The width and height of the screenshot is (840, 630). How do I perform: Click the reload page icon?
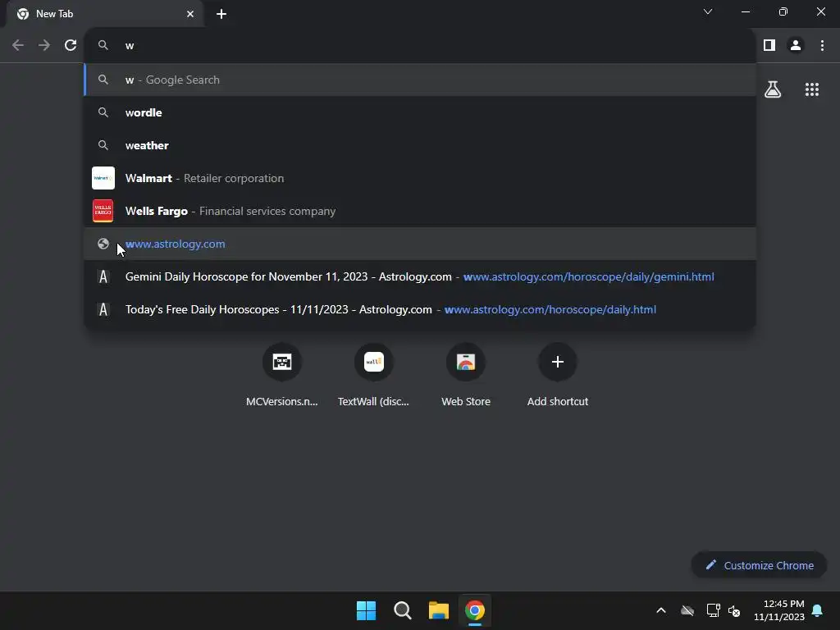(x=71, y=45)
